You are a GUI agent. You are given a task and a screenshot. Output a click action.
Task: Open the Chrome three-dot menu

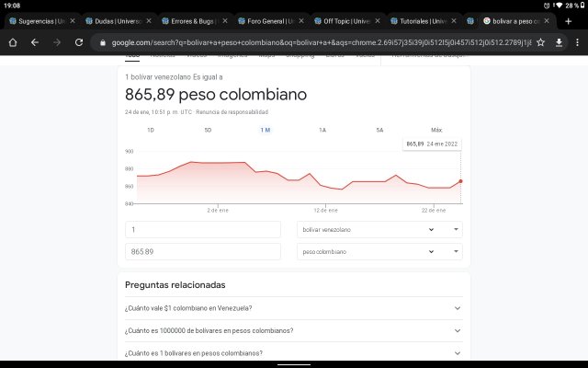click(x=577, y=42)
